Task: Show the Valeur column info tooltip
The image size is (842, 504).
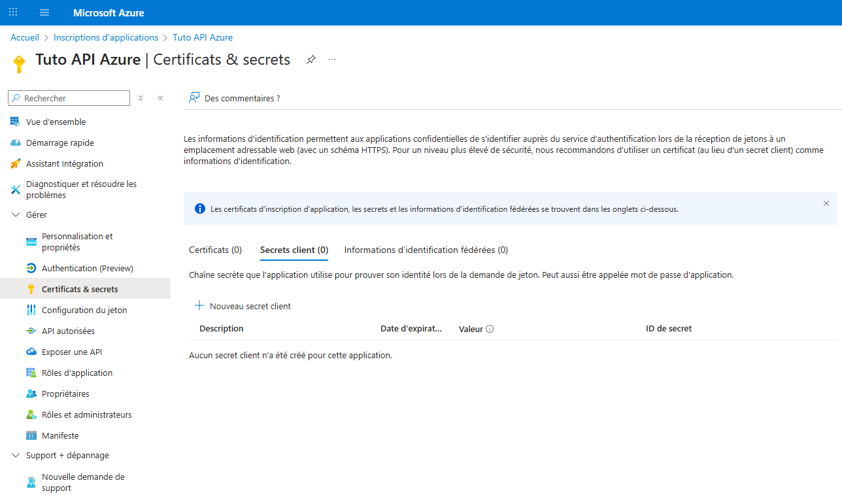Action: click(490, 329)
